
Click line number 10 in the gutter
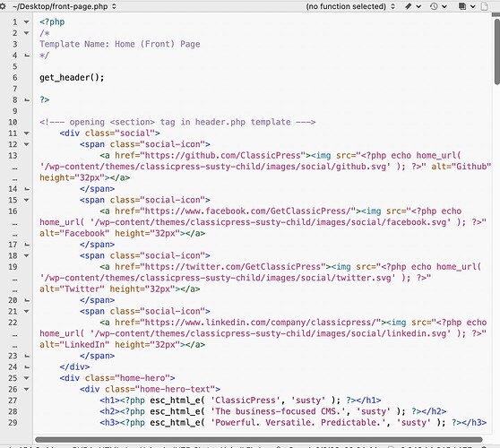coord(13,122)
